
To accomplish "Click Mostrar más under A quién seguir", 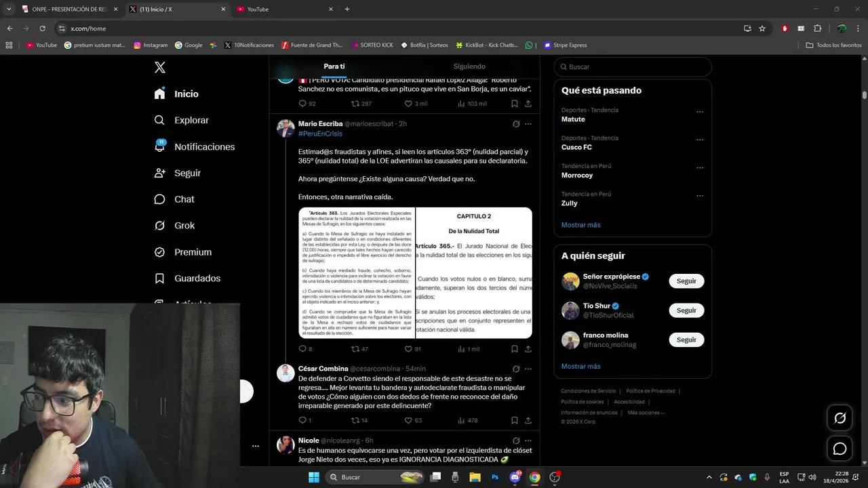I will [x=580, y=367].
